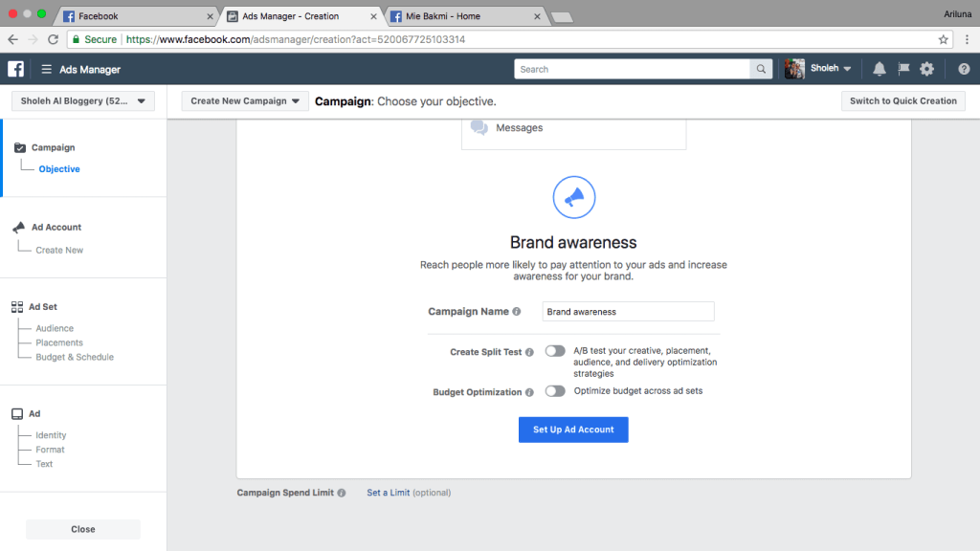Bookmark this page with the star icon
This screenshot has width=980, height=551.
click(943, 39)
